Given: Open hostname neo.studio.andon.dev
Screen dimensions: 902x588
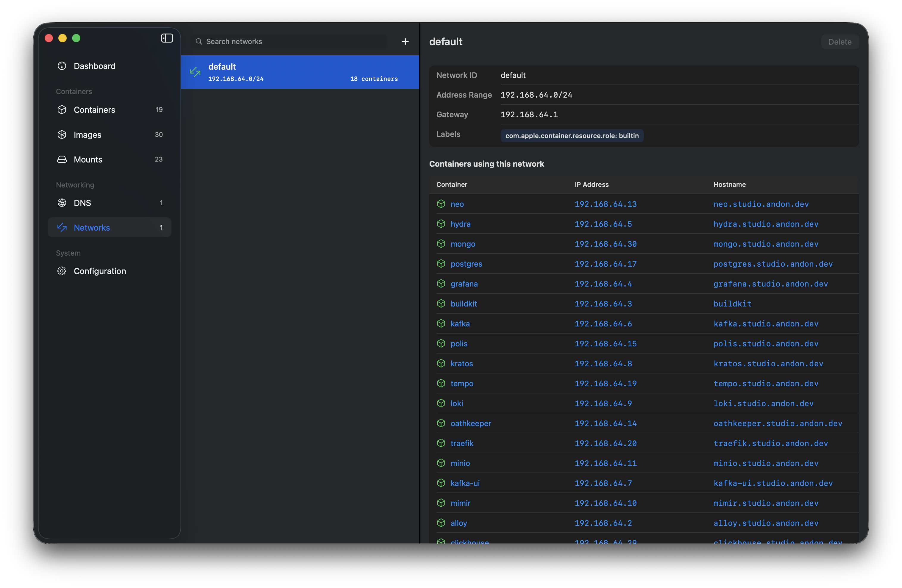Looking at the screenshot, I should coord(761,204).
